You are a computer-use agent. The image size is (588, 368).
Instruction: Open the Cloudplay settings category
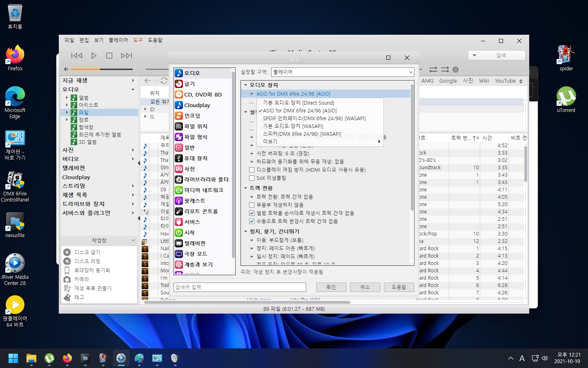(x=203, y=105)
